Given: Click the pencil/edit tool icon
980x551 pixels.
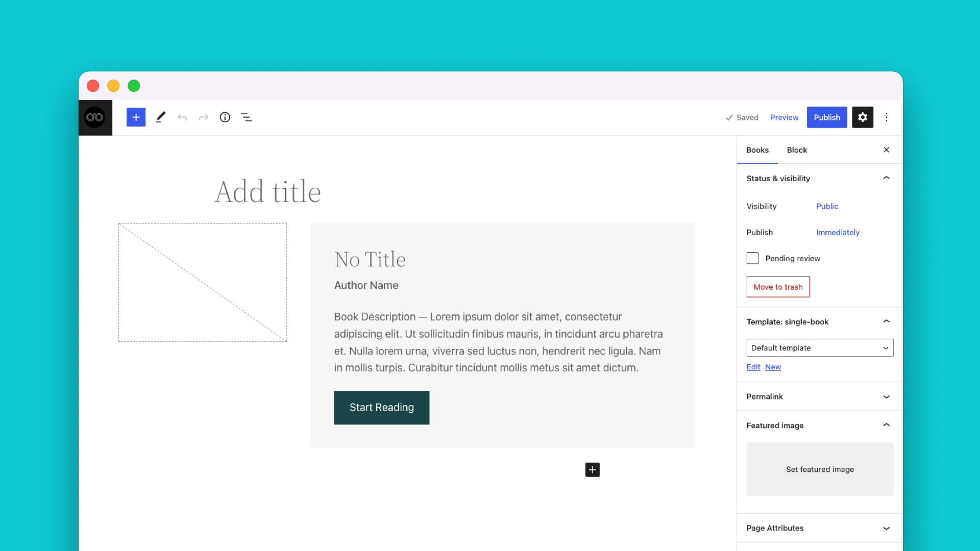Looking at the screenshot, I should click(x=160, y=117).
